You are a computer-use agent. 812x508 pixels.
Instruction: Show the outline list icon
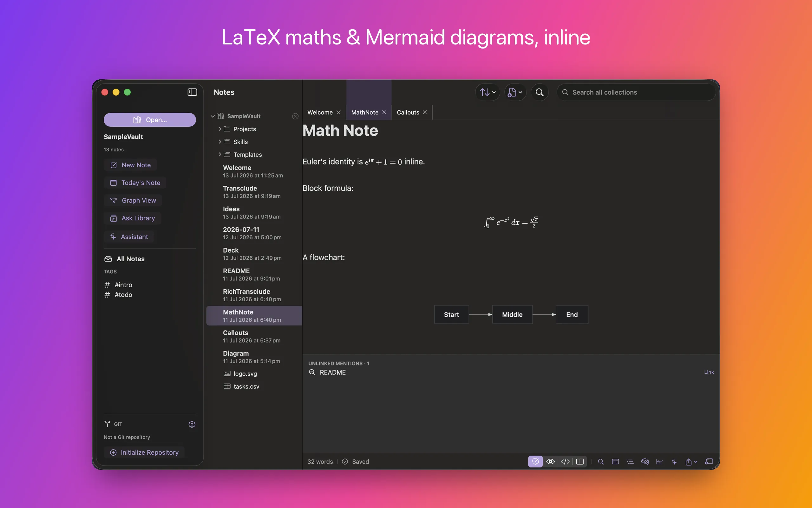(630, 462)
